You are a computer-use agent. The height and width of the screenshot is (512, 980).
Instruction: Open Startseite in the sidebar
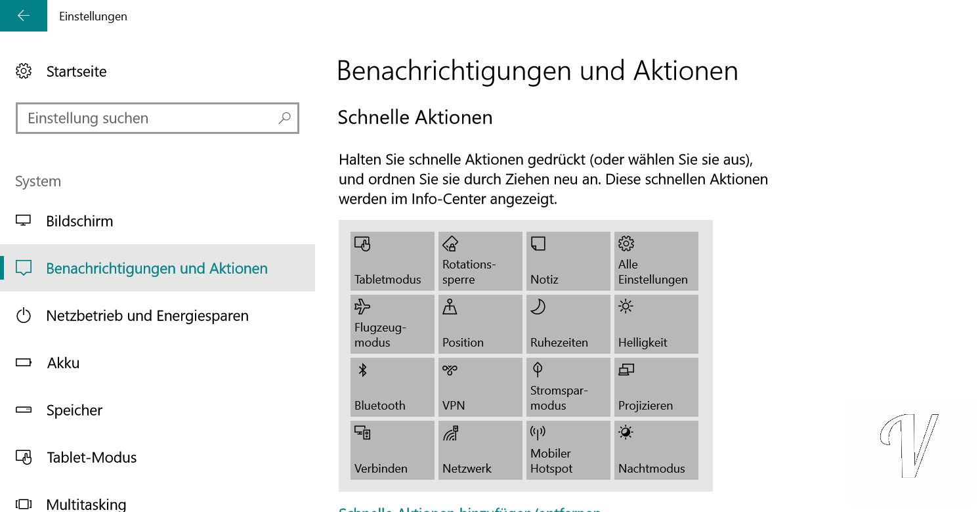tap(76, 72)
